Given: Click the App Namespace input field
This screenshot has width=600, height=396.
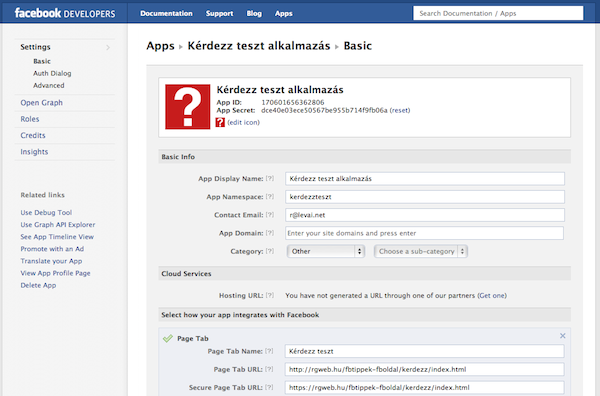Looking at the screenshot, I should (425, 197).
